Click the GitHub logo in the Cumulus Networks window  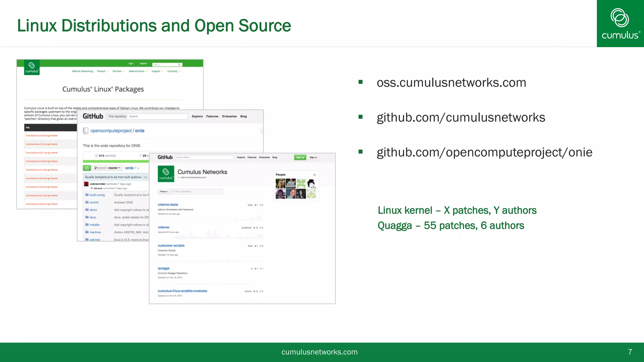click(x=165, y=157)
